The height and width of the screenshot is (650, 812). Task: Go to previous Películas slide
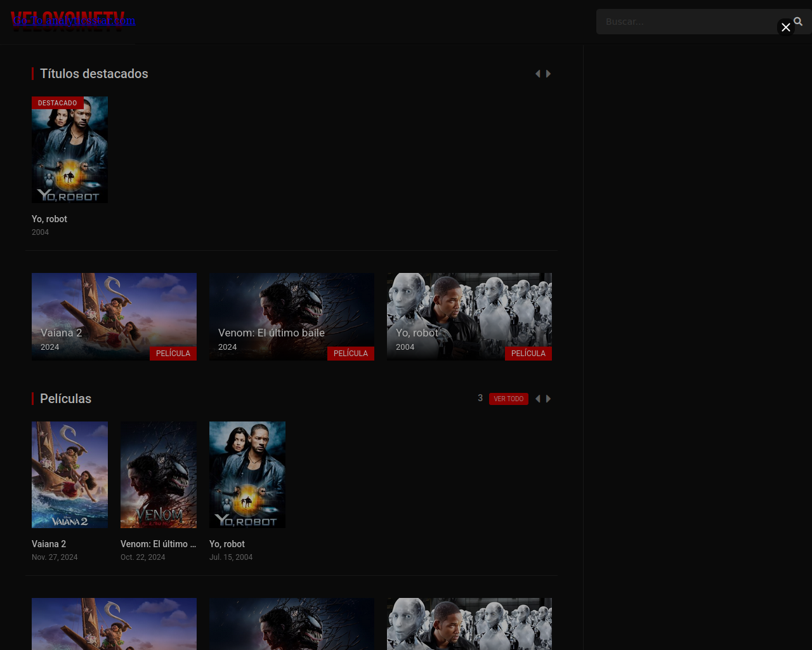(538, 399)
